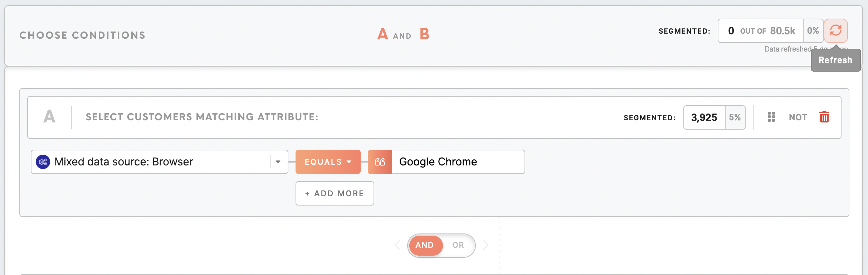Screen dimensions: 868x275
Task: Click the 3,925 segmented count box
Action: pos(704,117)
